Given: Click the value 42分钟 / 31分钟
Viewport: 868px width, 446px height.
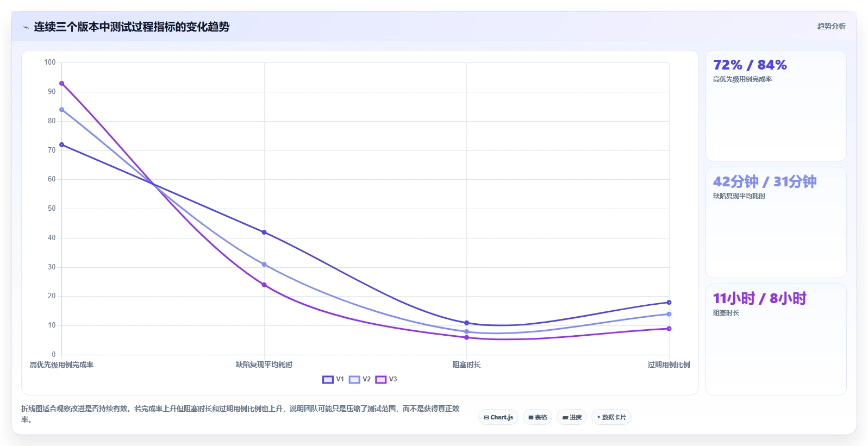Looking at the screenshot, I should pos(765,181).
